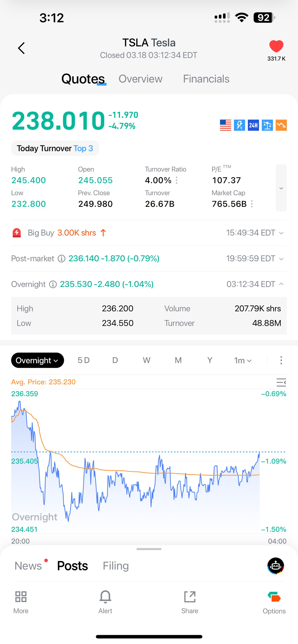298x644 pixels.
Task: Switch to the Financials tab
Action: pos(206,79)
